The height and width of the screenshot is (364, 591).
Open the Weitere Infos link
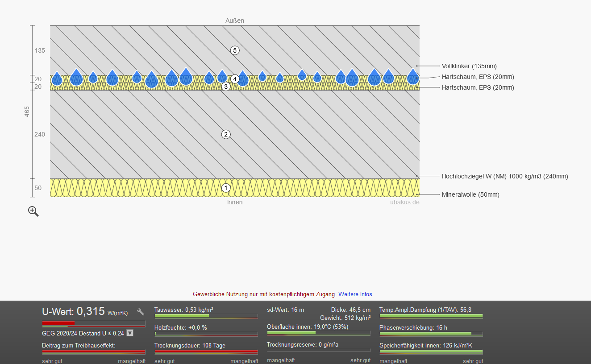(355, 294)
